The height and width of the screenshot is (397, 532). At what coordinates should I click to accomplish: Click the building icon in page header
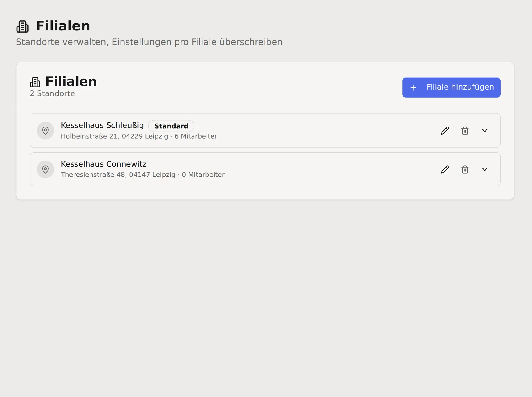(22, 26)
